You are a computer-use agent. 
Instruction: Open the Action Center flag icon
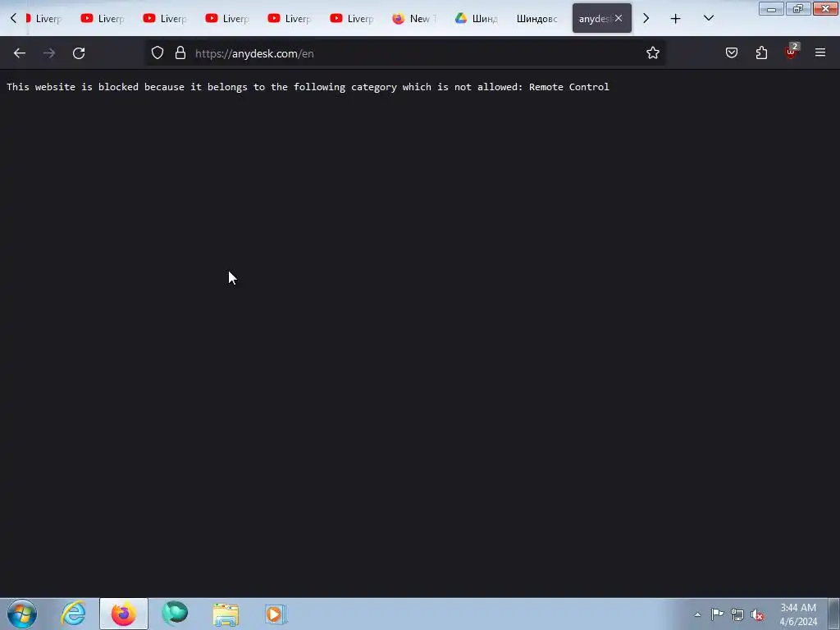click(717, 614)
